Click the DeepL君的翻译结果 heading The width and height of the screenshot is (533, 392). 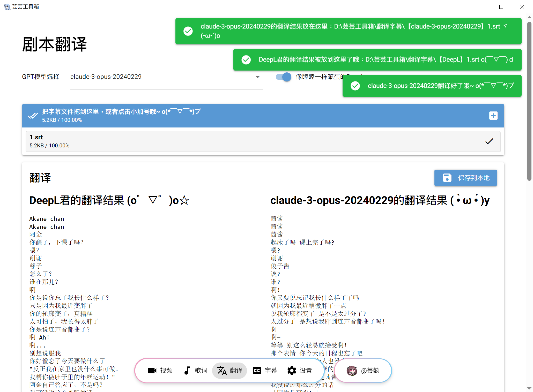point(109,200)
